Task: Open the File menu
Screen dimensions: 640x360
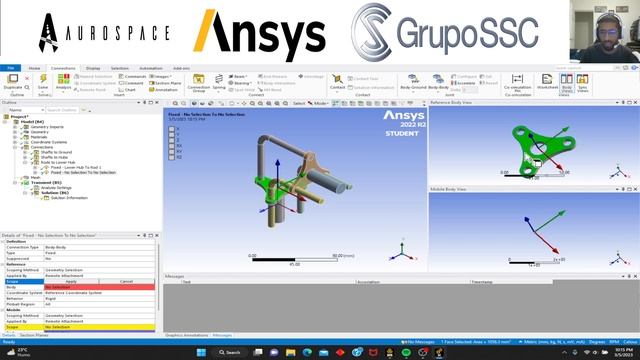Action: (11, 68)
